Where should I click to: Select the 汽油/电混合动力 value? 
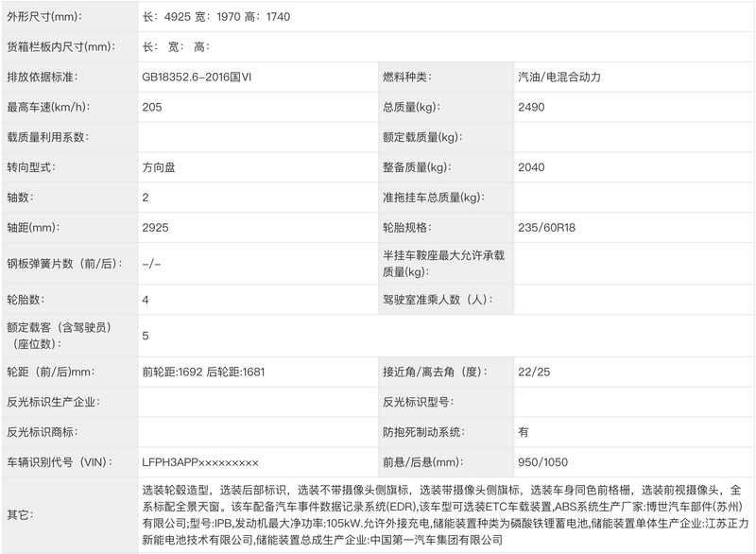tap(559, 78)
